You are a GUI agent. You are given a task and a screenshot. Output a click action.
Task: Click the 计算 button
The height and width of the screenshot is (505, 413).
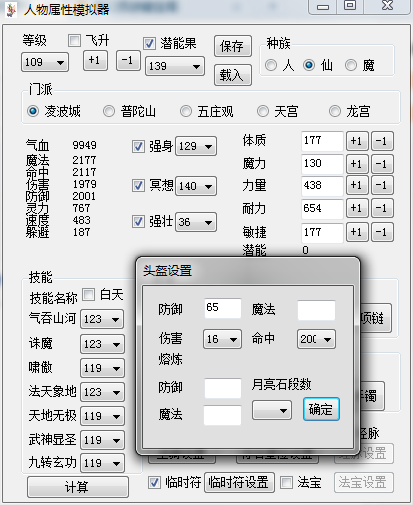point(78,487)
